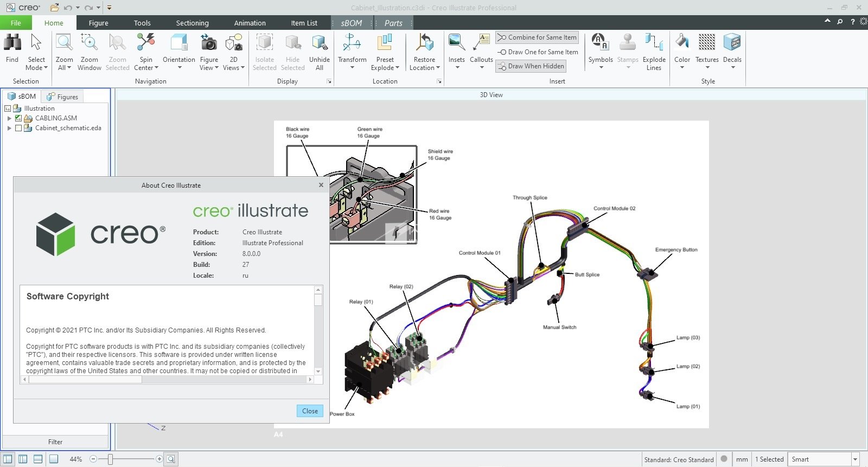Switch to the Figure ribbon tab
Viewport: 868px width, 467px height.
click(x=98, y=23)
